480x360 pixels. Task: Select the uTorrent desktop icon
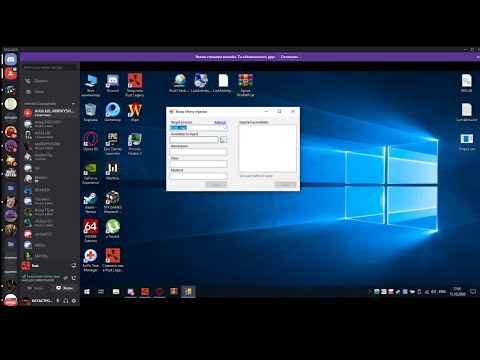[x=113, y=229]
